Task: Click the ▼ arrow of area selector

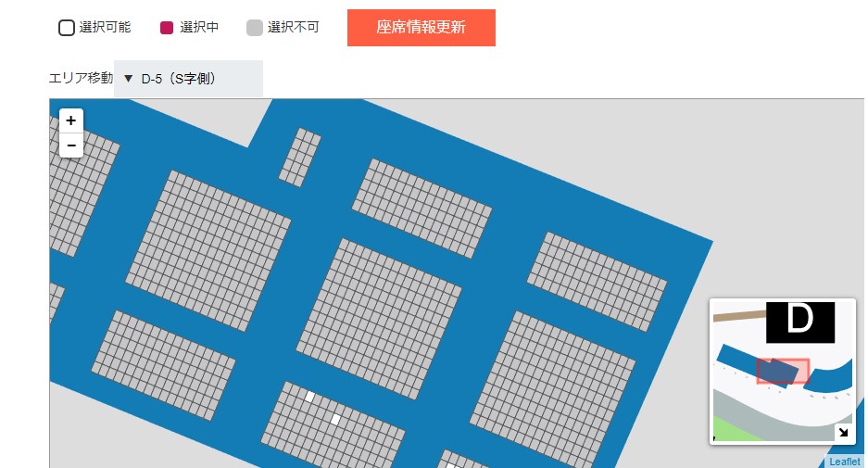Action: pos(129,79)
